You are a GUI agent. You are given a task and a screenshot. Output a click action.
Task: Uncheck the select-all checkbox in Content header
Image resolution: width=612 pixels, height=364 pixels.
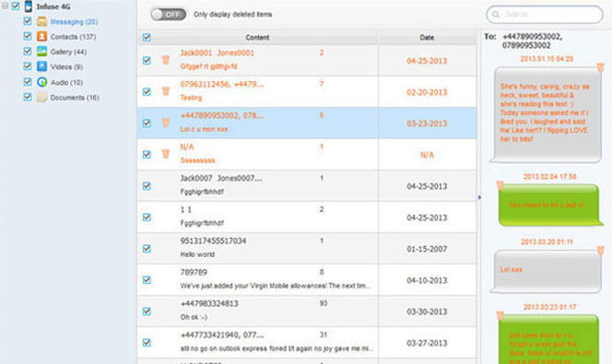click(147, 38)
